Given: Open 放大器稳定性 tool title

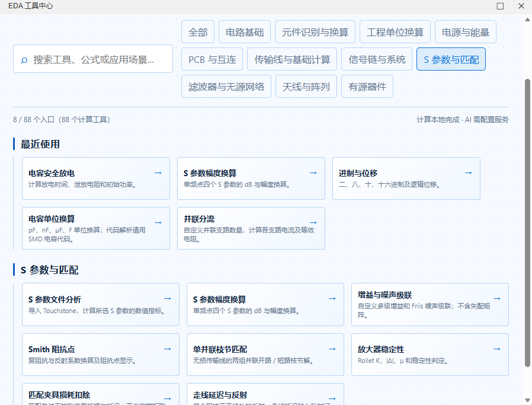Looking at the screenshot, I should pyautogui.click(x=381, y=349).
